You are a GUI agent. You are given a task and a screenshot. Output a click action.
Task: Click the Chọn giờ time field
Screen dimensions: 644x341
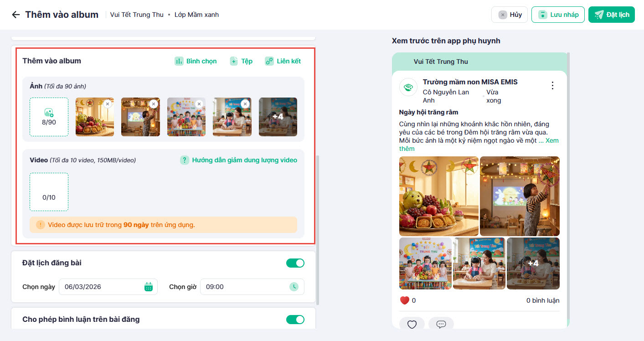coord(246,287)
